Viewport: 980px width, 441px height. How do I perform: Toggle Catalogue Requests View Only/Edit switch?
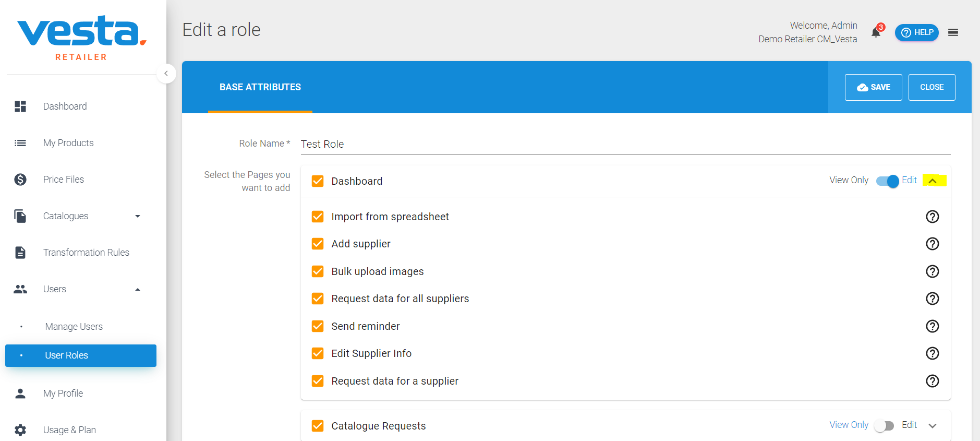885,425
